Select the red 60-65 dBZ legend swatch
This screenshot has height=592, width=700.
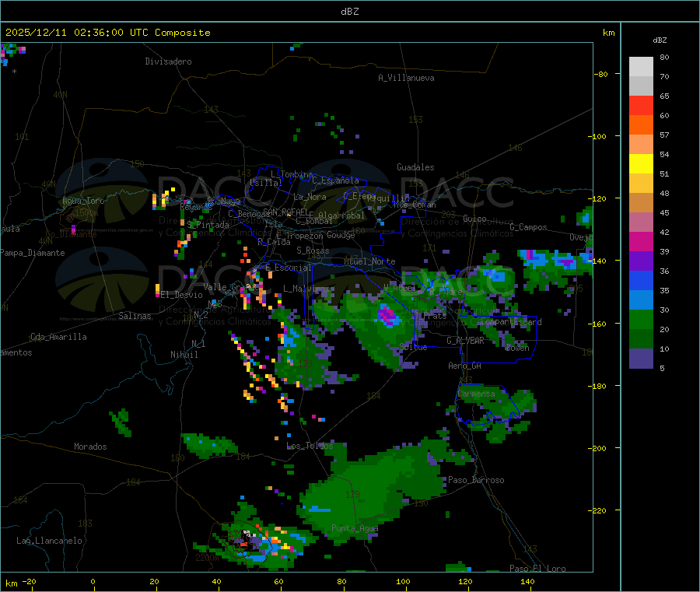[641, 105]
